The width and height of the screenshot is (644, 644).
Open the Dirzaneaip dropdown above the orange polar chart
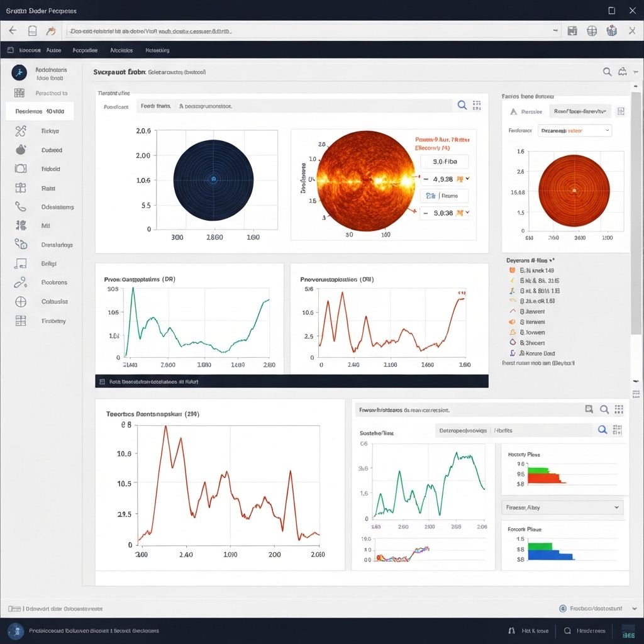pyautogui.click(x=575, y=131)
